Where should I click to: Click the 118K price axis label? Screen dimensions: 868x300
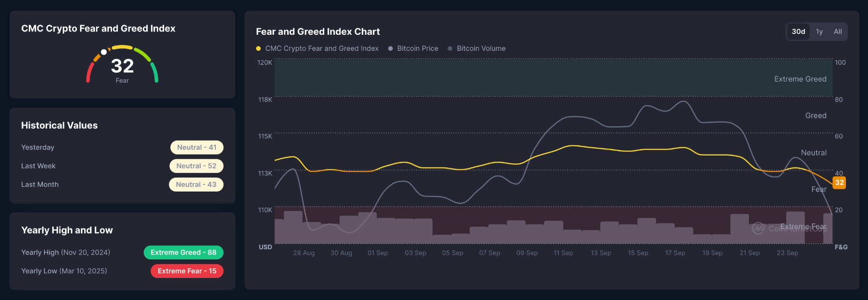[265, 100]
